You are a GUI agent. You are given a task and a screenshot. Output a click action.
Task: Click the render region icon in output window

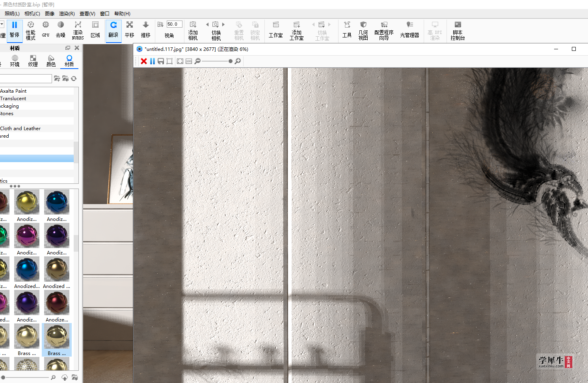click(169, 61)
